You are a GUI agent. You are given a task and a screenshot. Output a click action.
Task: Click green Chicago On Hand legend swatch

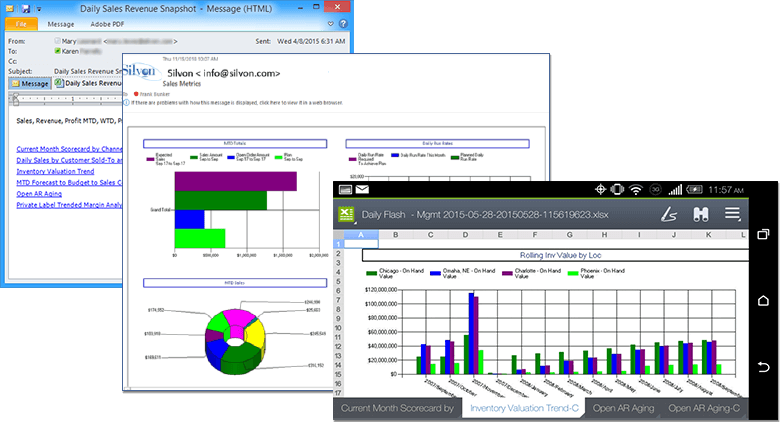pos(371,273)
